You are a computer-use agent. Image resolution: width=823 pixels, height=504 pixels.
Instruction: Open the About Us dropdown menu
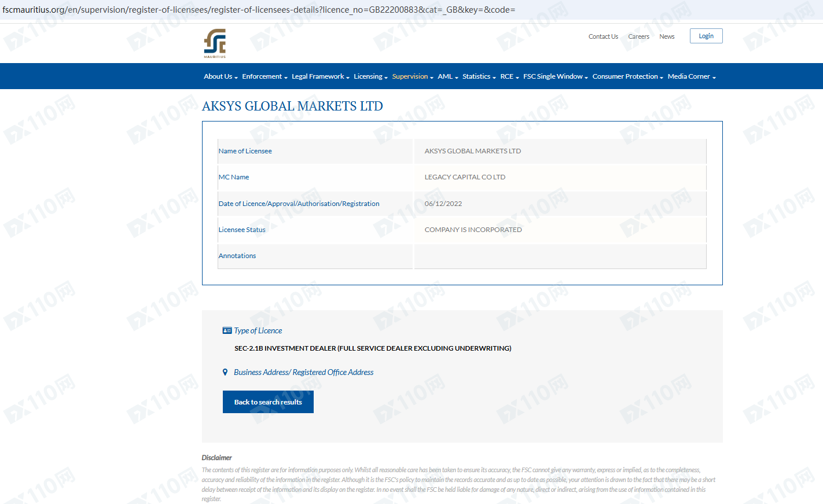pyautogui.click(x=221, y=76)
